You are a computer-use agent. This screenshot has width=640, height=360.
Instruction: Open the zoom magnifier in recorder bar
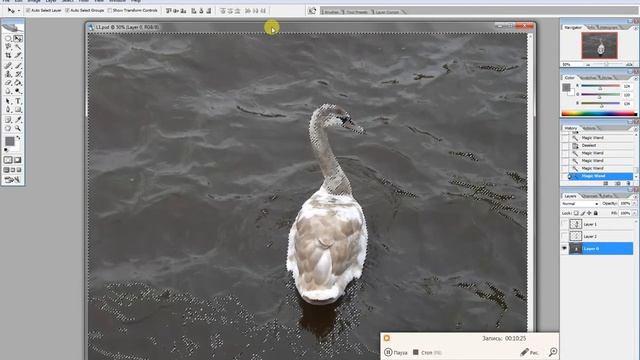(x=553, y=351)
